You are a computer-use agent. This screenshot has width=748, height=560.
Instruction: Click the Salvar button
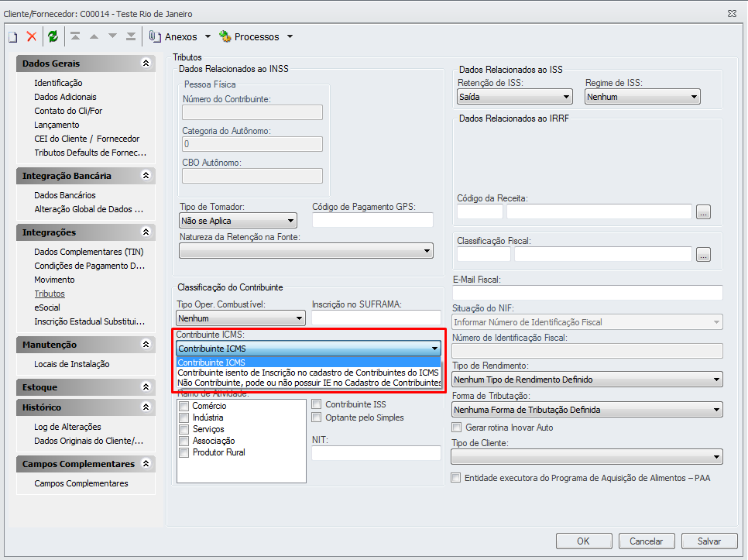click(x=709, y=541)
